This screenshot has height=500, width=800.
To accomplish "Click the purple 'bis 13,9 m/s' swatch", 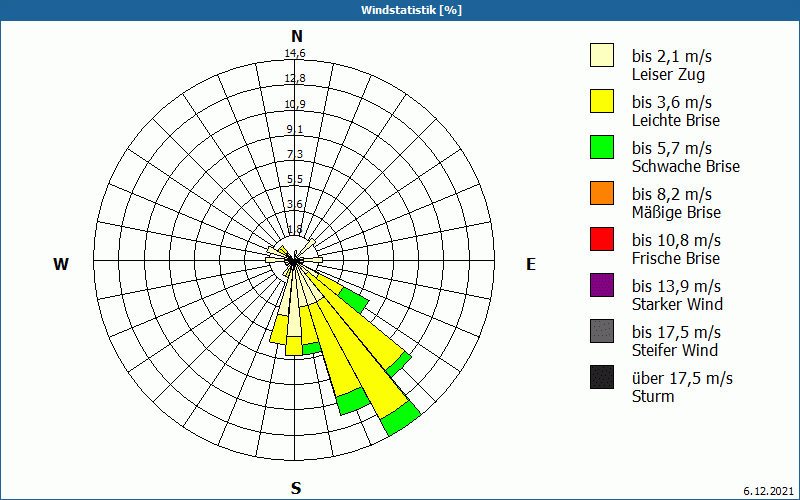I will click(x=602, y=285).
